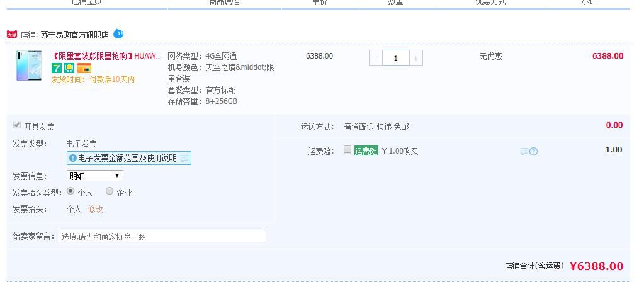
Task: Click the chat bubble icon beside the 运费险 price
Action: pyautogui.click(x=524, y=152)
